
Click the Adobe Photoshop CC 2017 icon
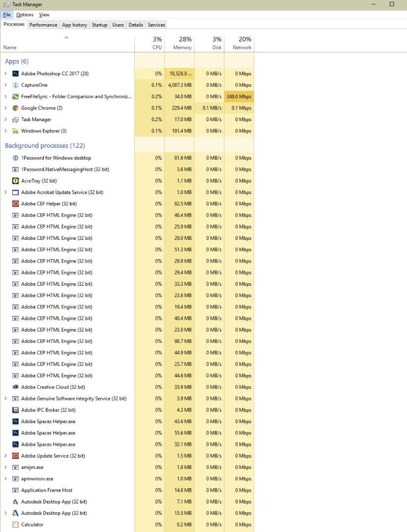pyautogui.click(x=15, y=73)
